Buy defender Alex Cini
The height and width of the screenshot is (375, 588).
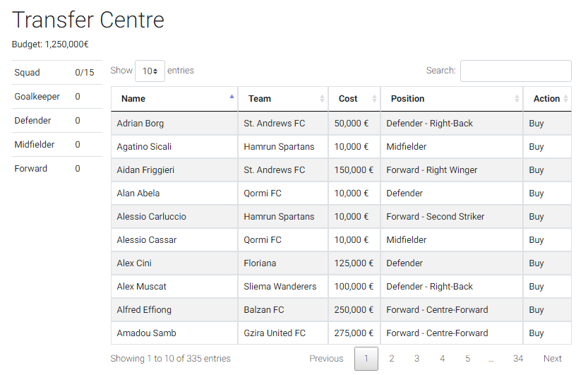click(536, 263)
